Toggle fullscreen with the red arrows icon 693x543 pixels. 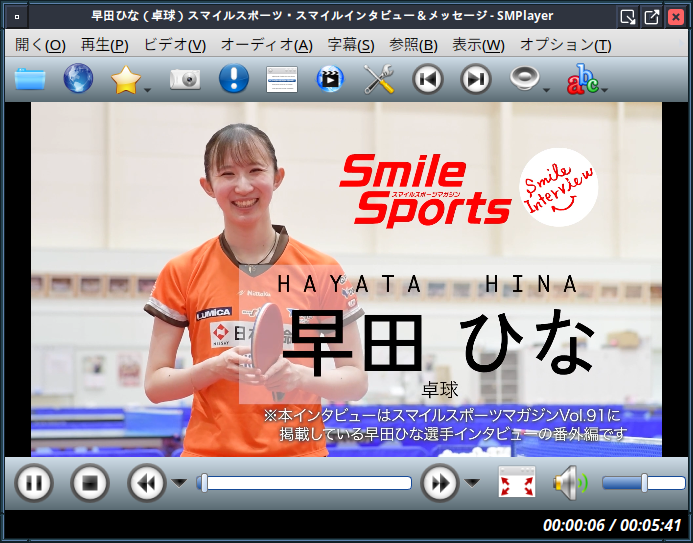pyautogui.click(x=517, y=482)
